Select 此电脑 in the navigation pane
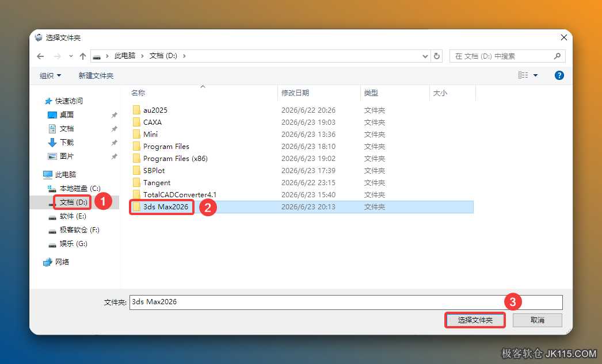 tap(65, 174)
